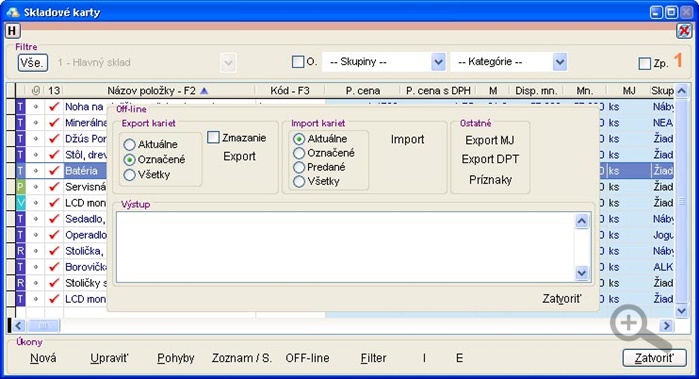This screenshot has width=699, height=379.
Task: Click the cyan V type icon for LCD mon row
Action: [21, 203]
